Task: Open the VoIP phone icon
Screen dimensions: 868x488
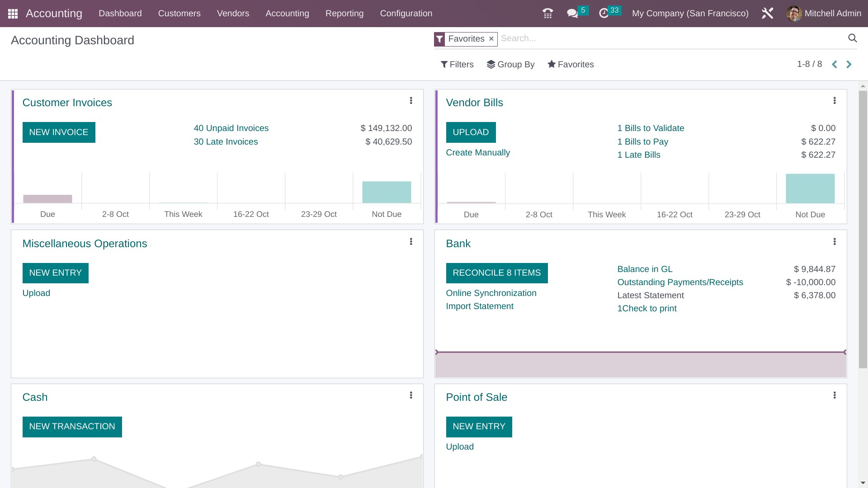Action: [547, 14]
